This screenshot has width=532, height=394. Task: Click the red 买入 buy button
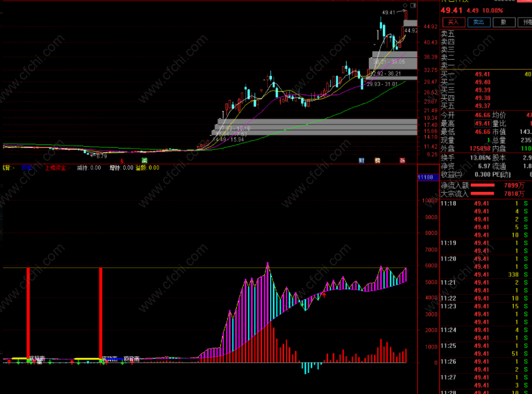pos(453,22)
